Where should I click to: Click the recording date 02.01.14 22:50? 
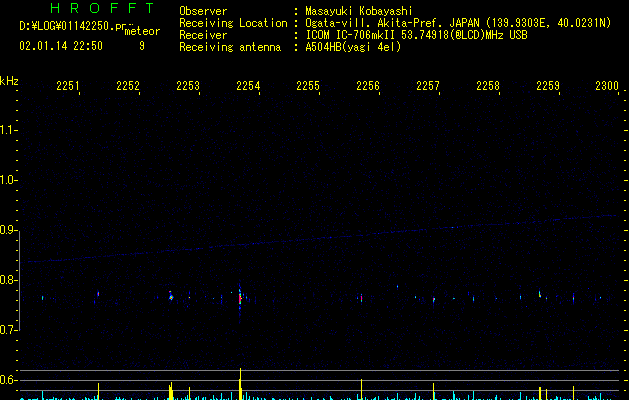(x=61, y=46)
